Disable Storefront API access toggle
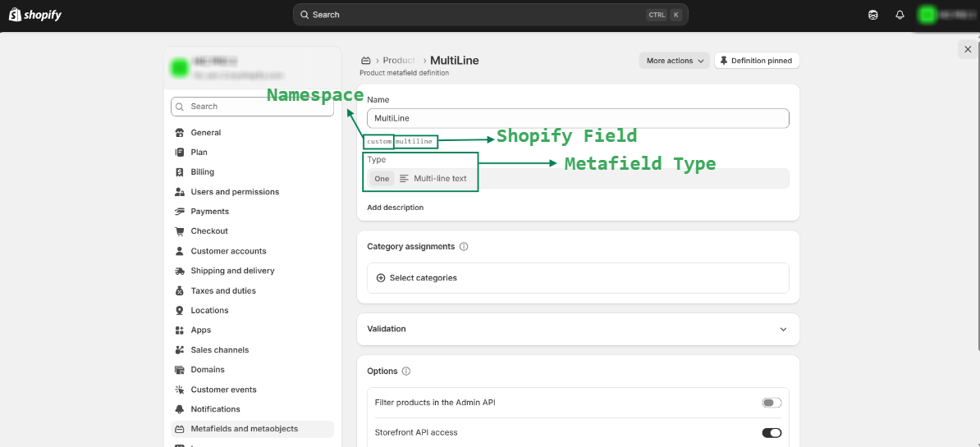Viewport: 980px width, 447px height. point(771,433)
